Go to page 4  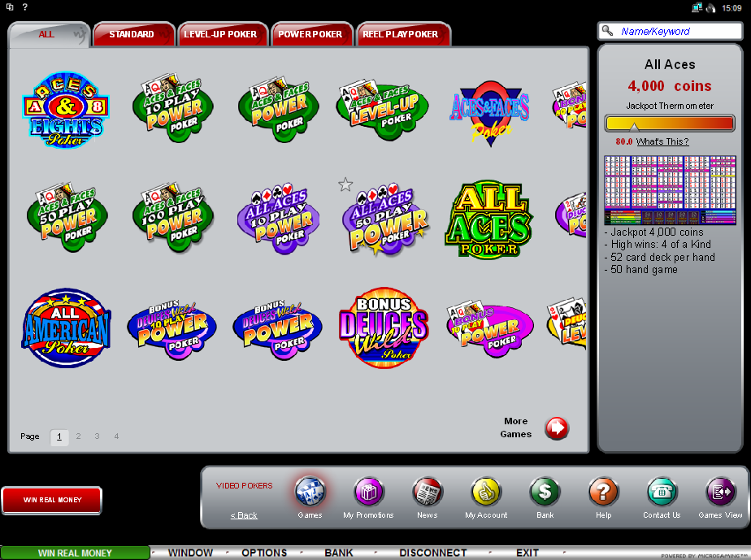point(116,436)
